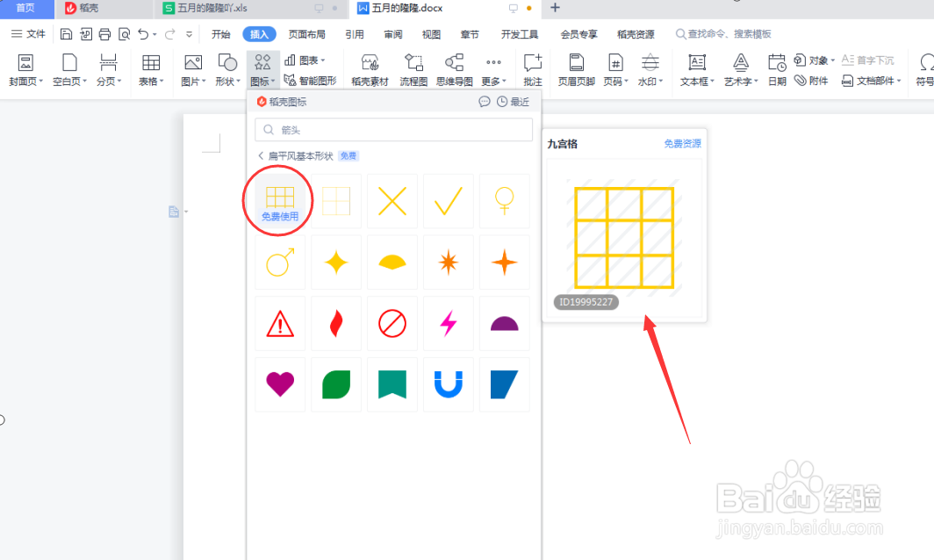Expand the 图标 dropdown arrow
Viewport: 934px width, 560px height.
[273, 82]
